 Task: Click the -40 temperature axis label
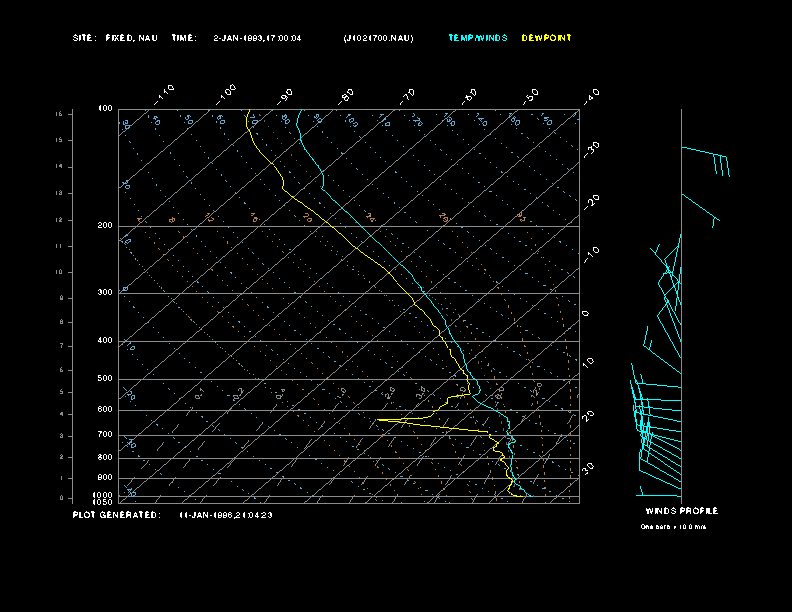click(590, 95)
